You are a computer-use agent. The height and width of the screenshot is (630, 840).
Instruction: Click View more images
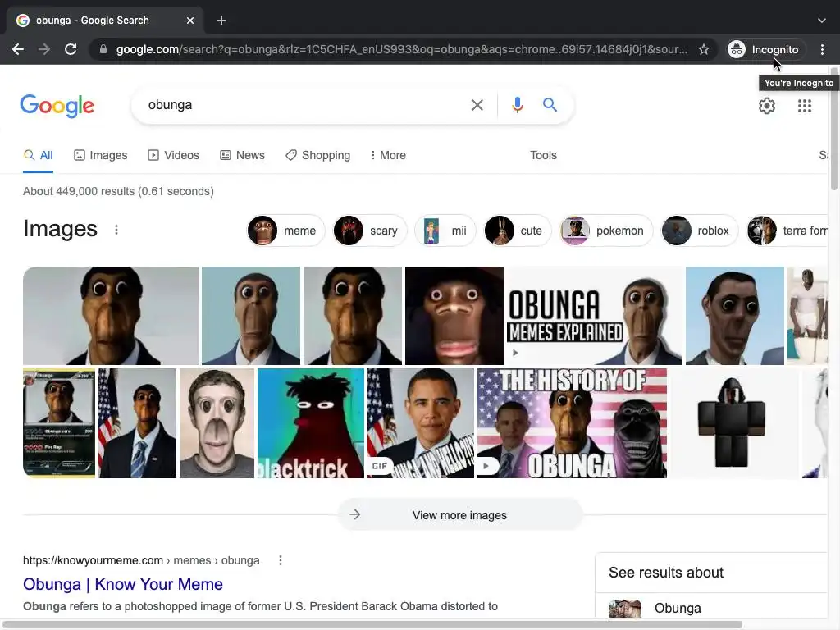(x=460, y=515)
